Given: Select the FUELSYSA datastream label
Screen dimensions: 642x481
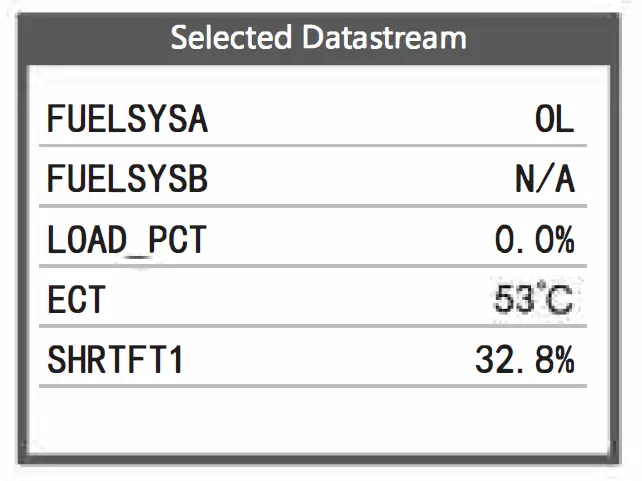Looking at the screenshot, I should pyautogui.click(x=127, y=120).
